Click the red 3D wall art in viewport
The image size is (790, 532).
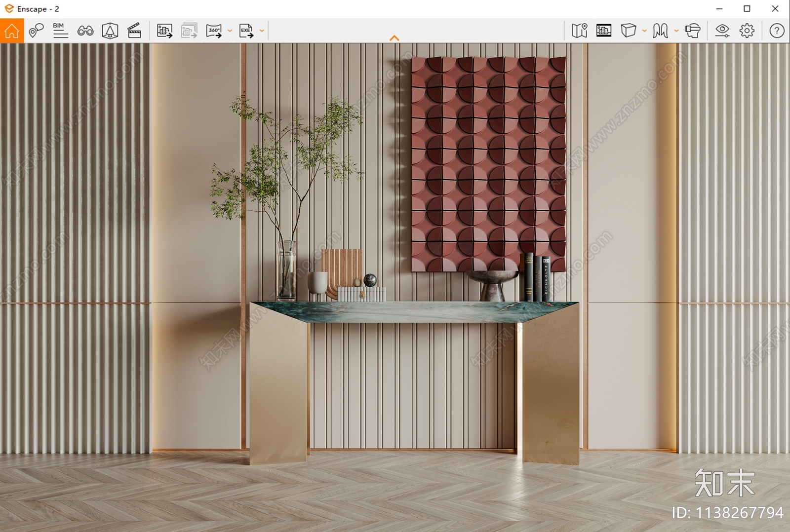[x=488, y=164]
